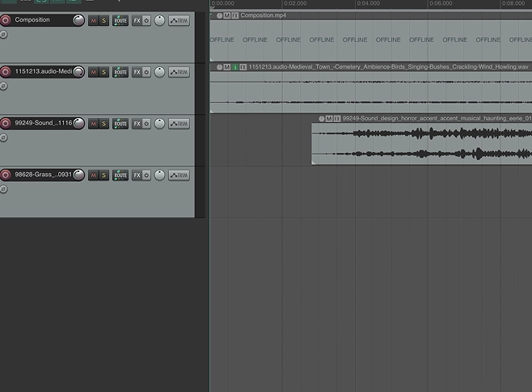Open item FX on the 99249-Sound_design_horror item
Viewport: 532px width, 392px height.
(x=337, y=119)
